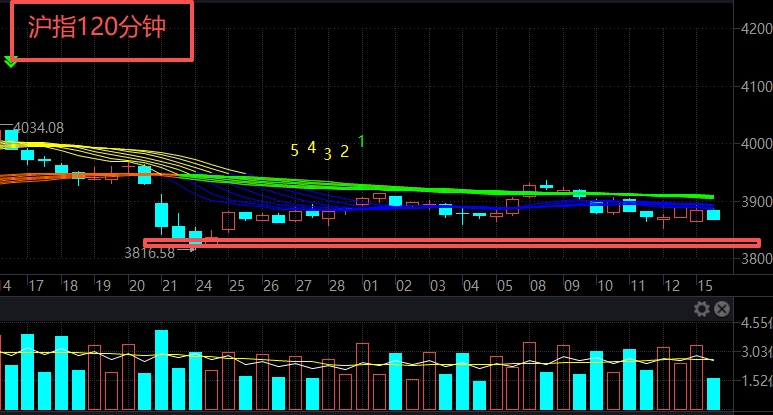Click date 15 on the time axis

[707, 287]
